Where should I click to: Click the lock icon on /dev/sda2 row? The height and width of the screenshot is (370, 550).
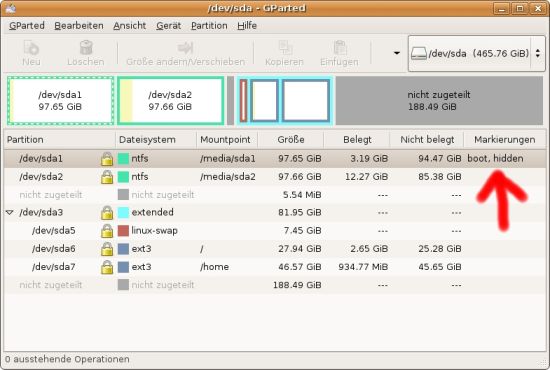coord(107,177)
